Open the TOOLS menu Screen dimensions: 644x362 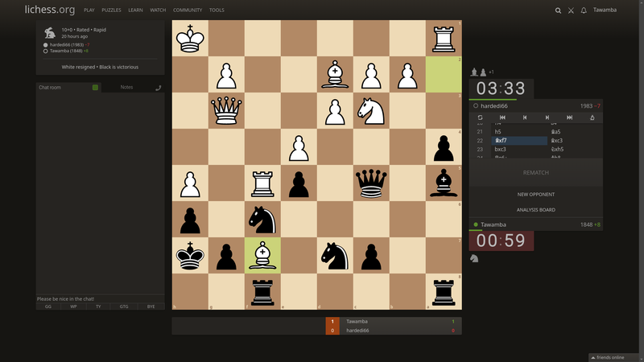click(217, 10)
